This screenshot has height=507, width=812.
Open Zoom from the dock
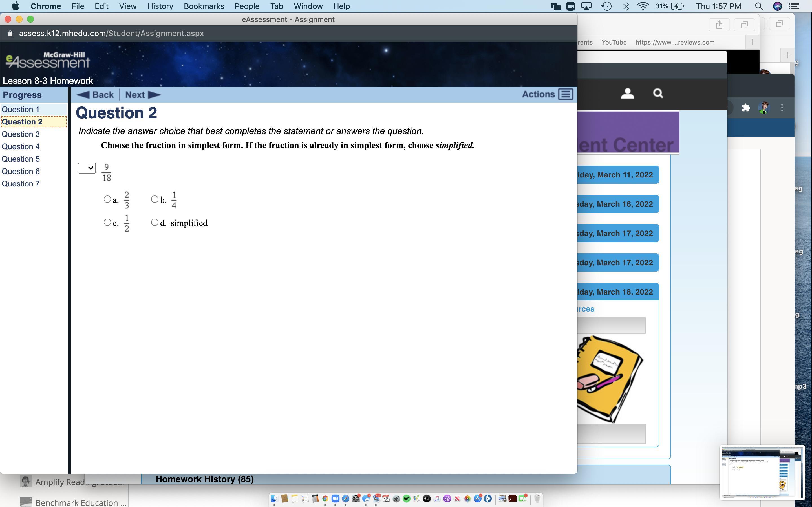(x=335, y=499)
